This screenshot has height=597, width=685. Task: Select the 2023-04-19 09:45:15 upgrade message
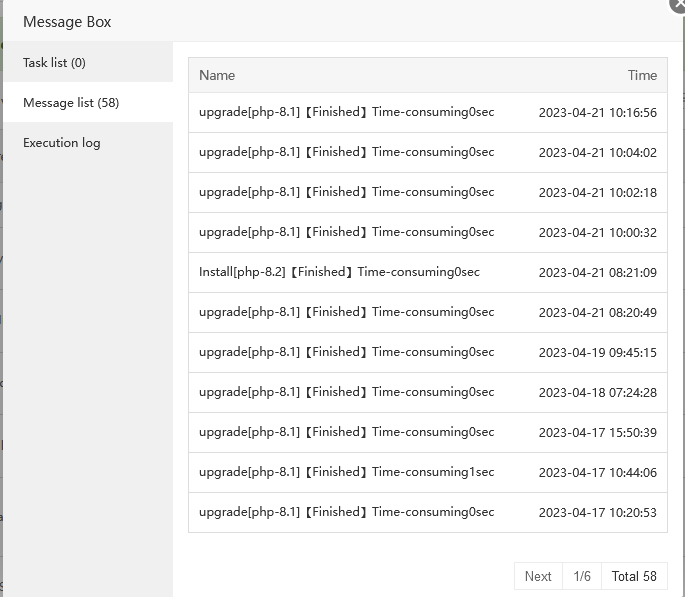pos(346,352)
